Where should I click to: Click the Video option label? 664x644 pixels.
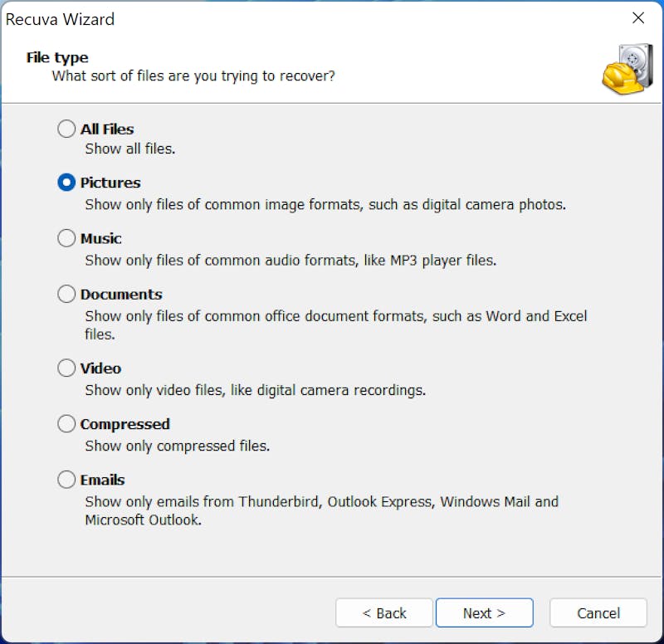click(x=100, y=368)
